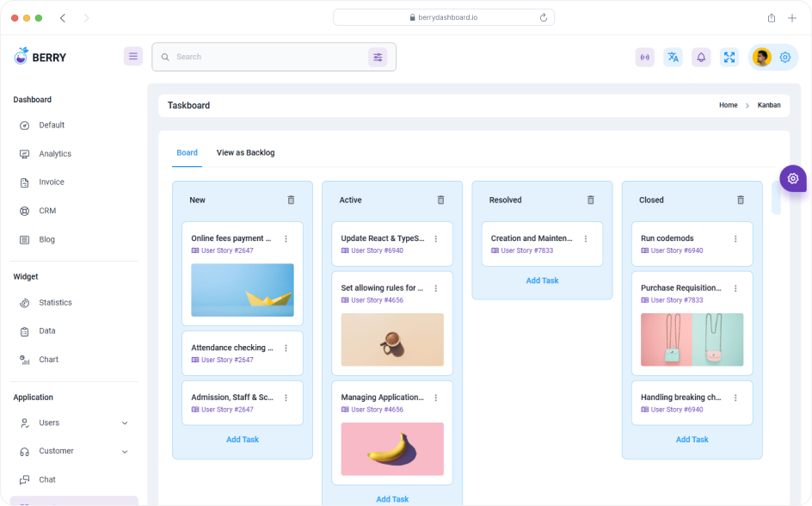The image size is (812, 506).
Task: Click the settings gear beside the avatar
Action: click(784, 57)
